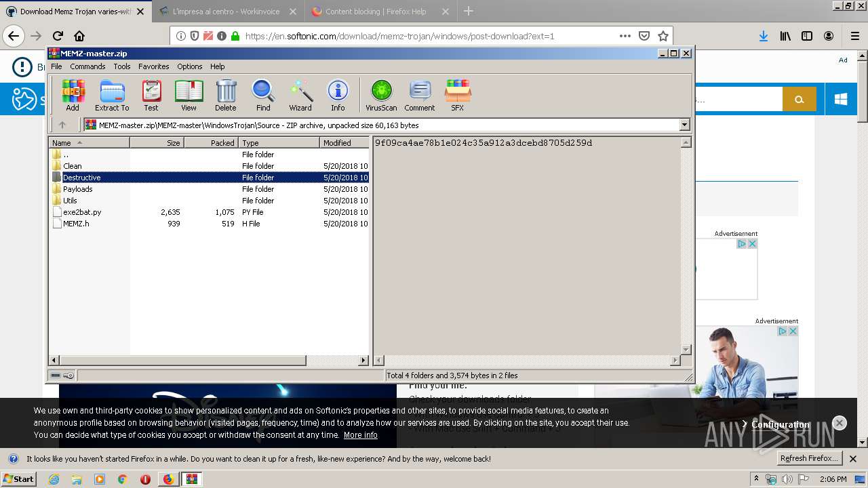Image resolution: width=868 pixels, height=488 pixels.
Task: Click the More info cookie link
Action: (361, 435)
